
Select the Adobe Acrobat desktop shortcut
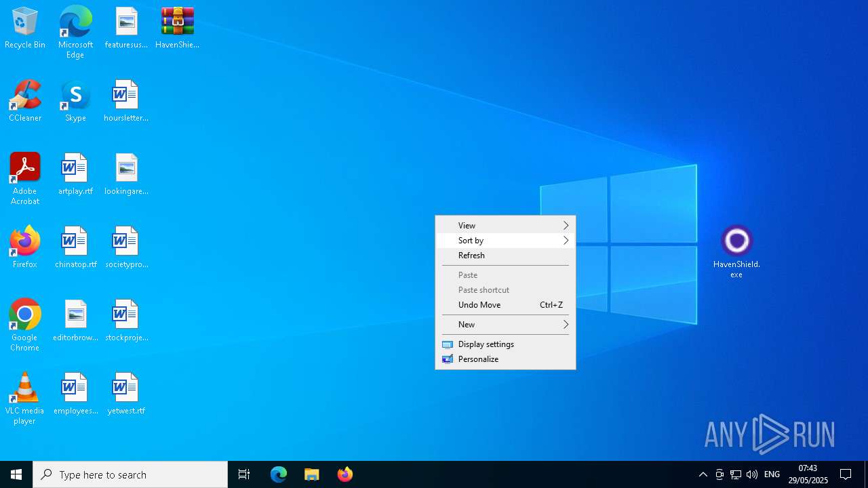[x=25, y=178]
